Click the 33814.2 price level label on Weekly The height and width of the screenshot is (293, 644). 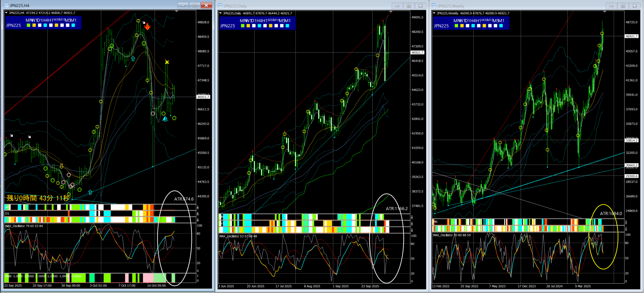631,141
